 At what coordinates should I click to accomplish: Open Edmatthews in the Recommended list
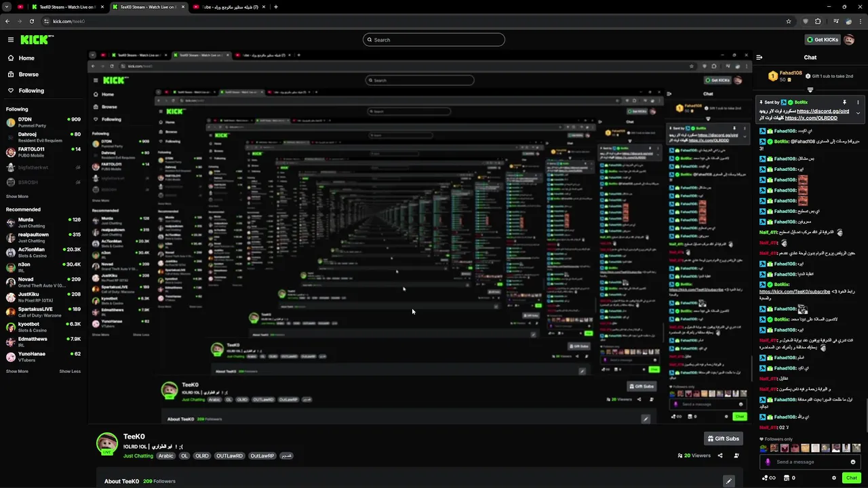click(x=43, y=342)
